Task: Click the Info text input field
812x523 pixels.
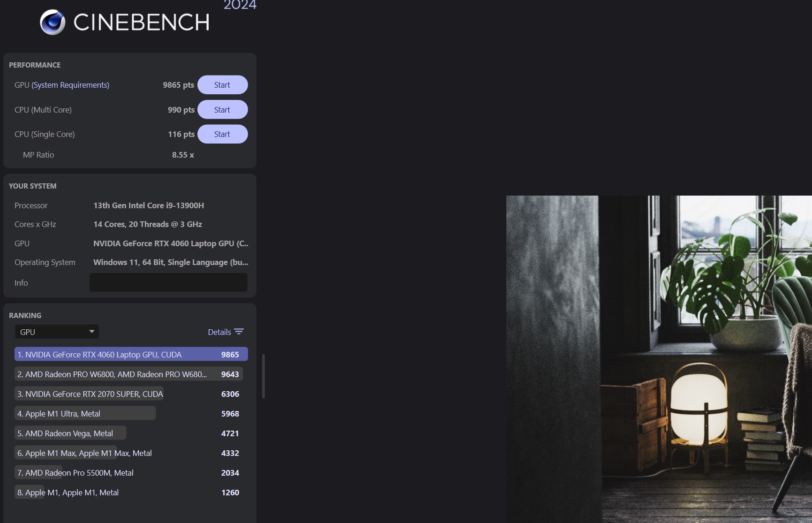Action: [x=168, y=282]
